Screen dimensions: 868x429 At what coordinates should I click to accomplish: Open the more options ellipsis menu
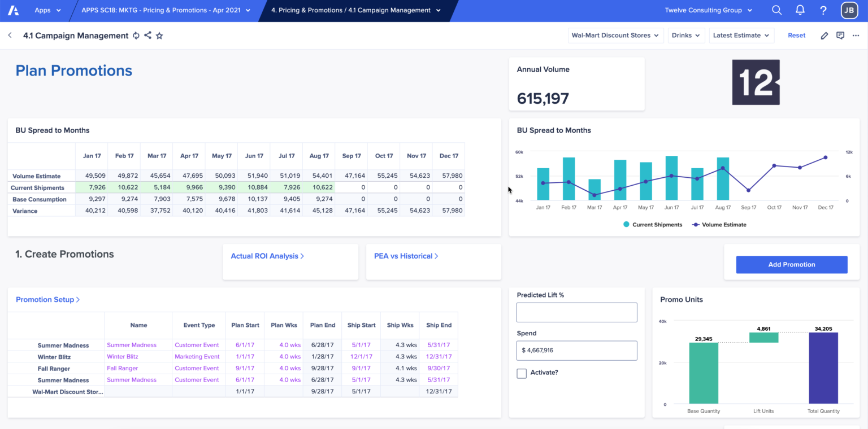pos(856,35)
